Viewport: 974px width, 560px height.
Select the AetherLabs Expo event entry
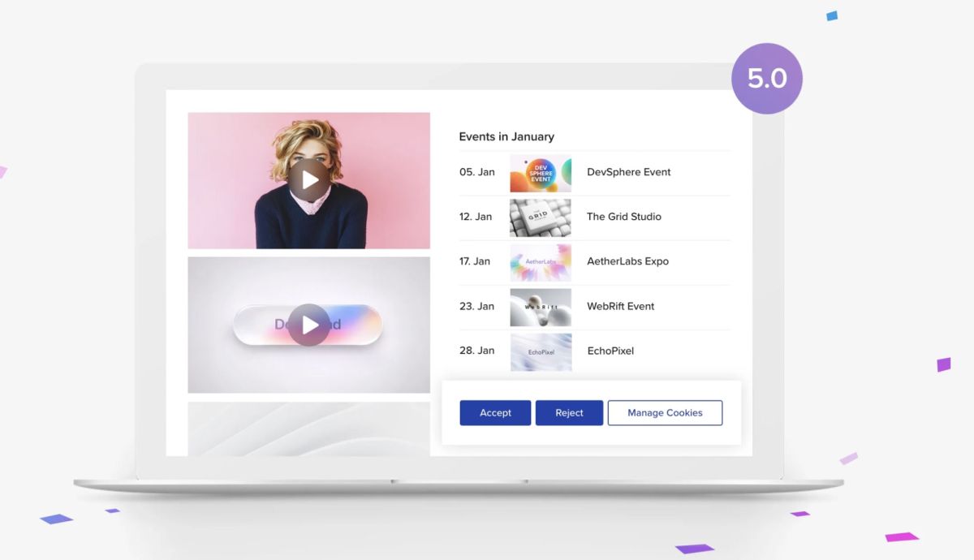[627, 261]
